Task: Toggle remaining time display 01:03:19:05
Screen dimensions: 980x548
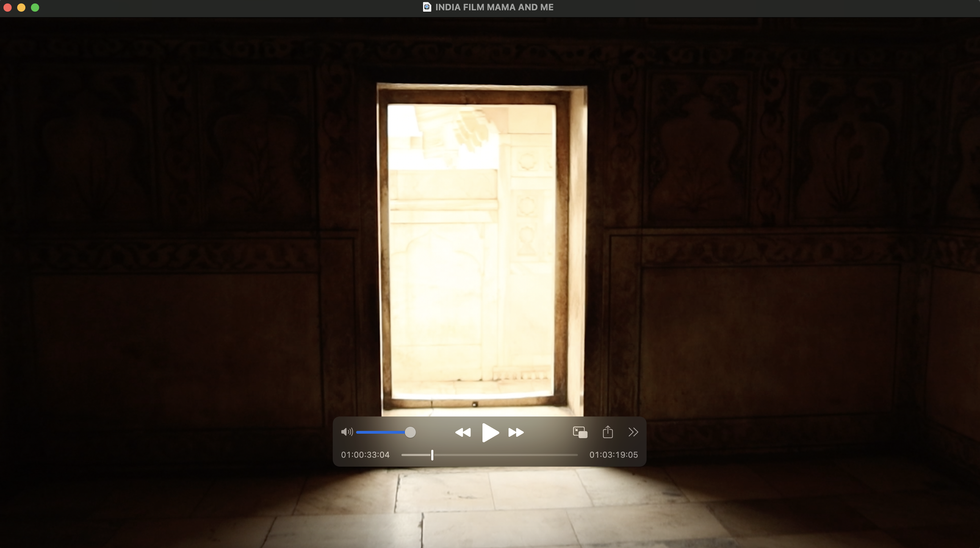Action: pyautogui.click(x=613, y=455)
